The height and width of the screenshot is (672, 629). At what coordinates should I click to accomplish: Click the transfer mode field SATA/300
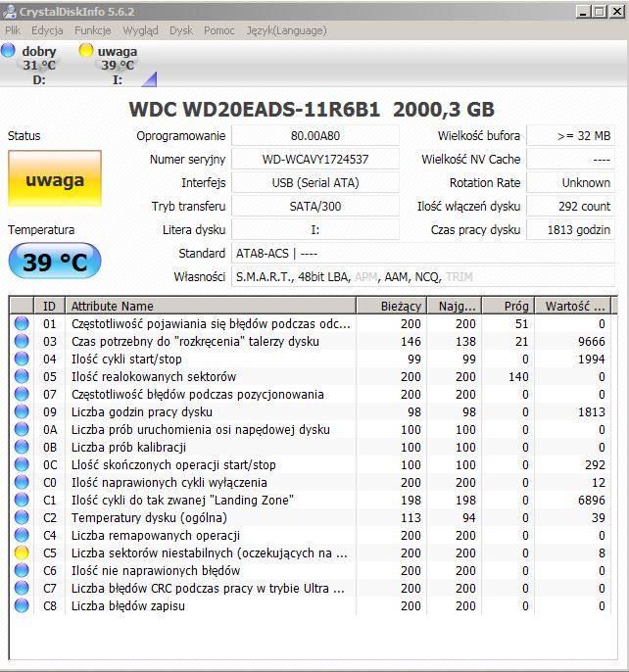click(315, 207)
